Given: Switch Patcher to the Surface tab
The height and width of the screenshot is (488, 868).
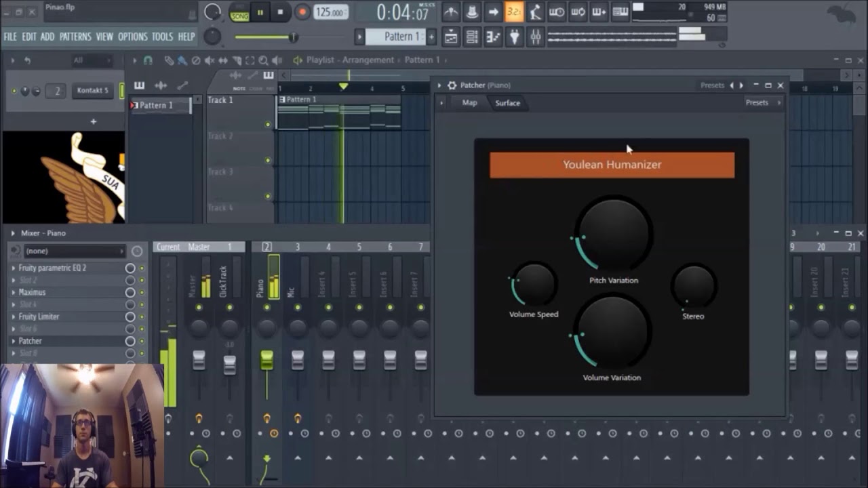Looking at the screenshot, I should [x=507, y=103].
